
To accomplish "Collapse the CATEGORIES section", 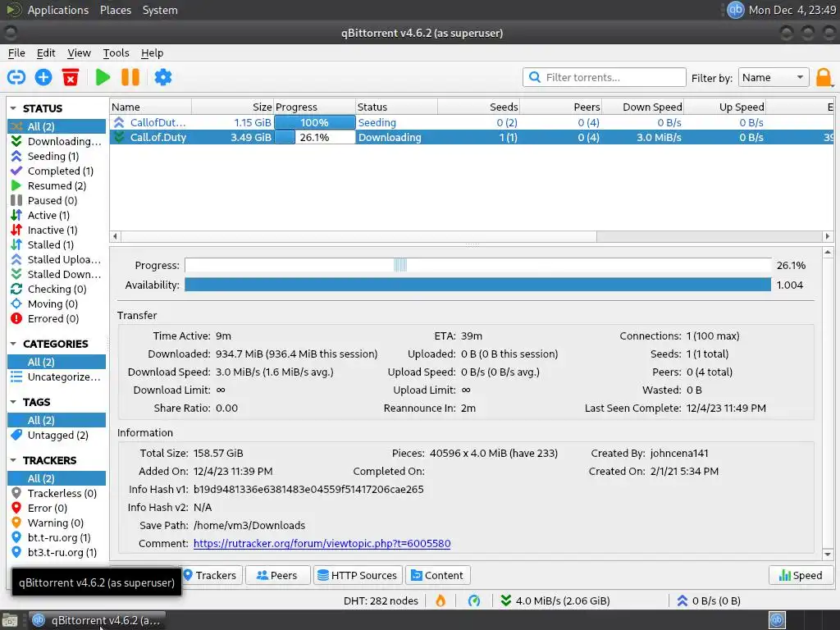I will [x=13, y=344].
